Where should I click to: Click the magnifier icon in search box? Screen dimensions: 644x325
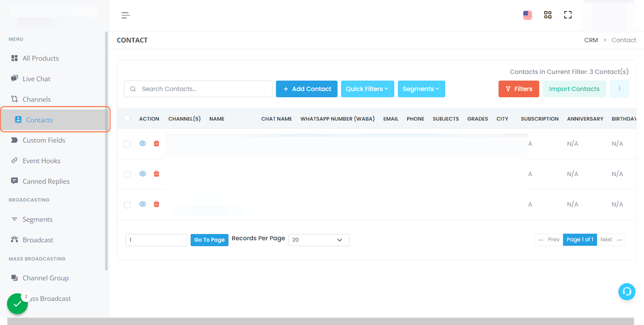(132, 89)
